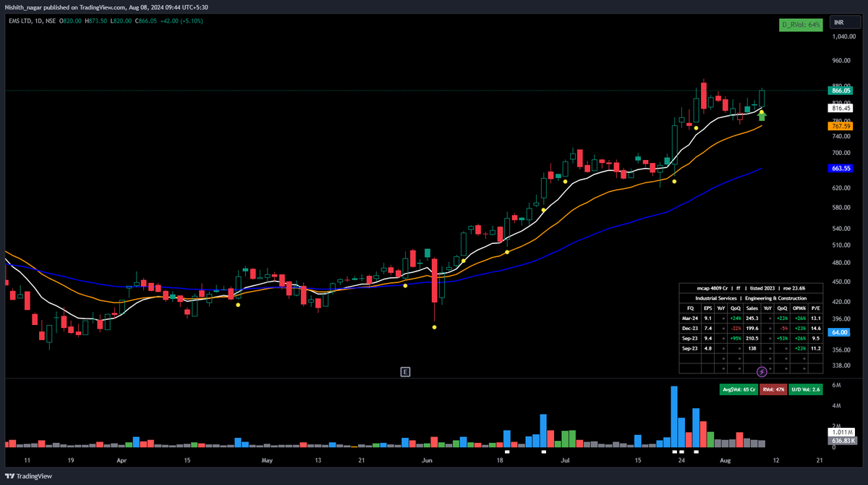Click the Apr label on the time axis
Image resolution: width=868 pixels, height=485 pixels.
[x=122, y=460]
